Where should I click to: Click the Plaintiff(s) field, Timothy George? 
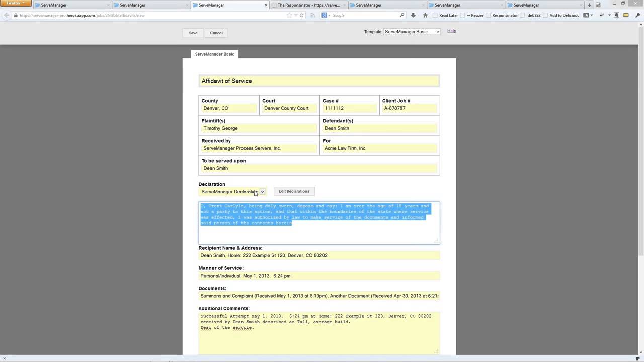click(x=259, y=128)
